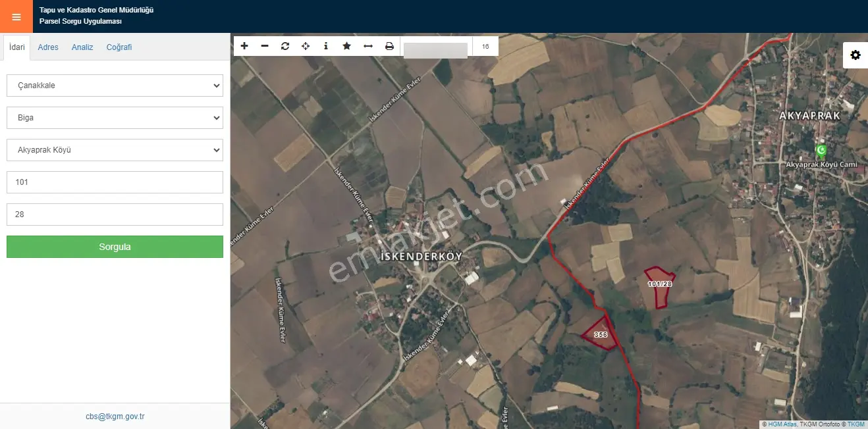Switch to the Adres tab
This screenshot has width=868, height=429.
click(48, 47)
